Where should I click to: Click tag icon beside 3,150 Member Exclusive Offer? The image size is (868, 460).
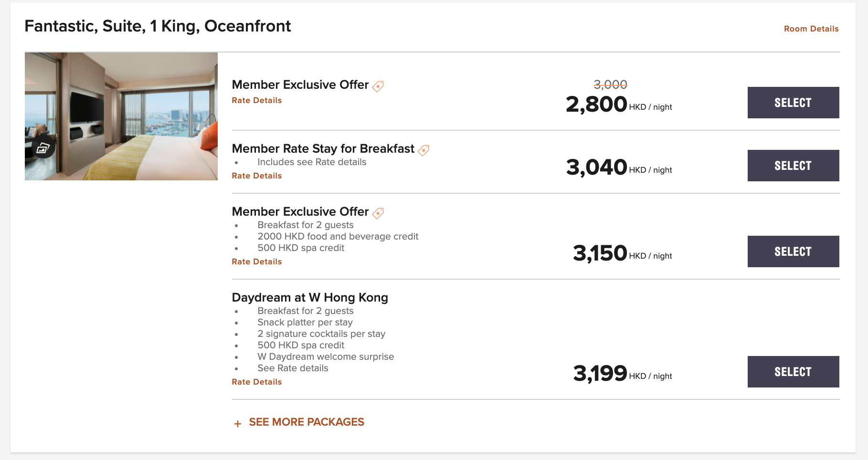378,213
